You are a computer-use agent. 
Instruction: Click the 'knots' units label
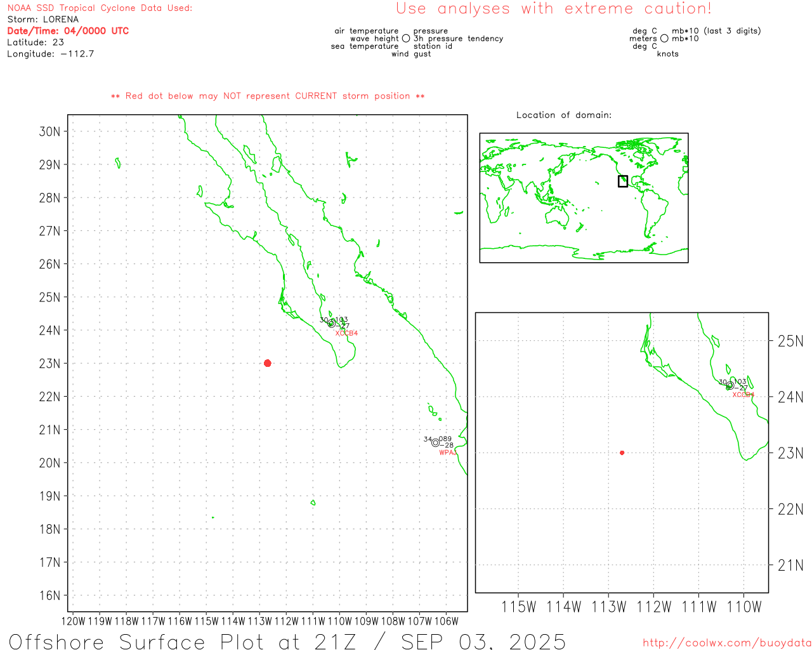pos(668,54)
